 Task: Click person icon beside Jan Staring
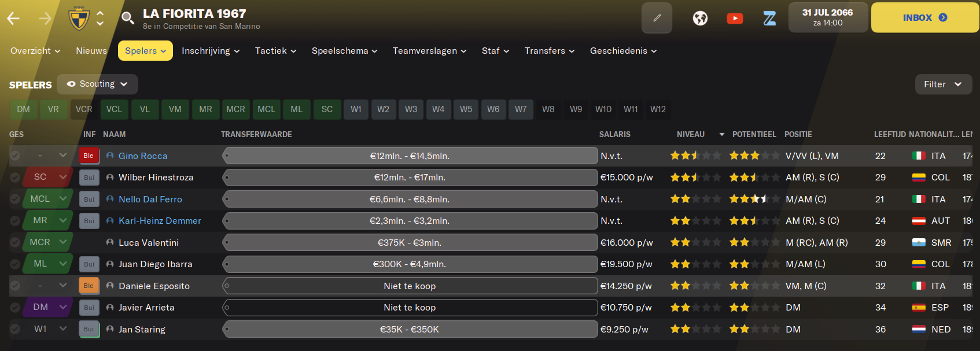[110, 329]
